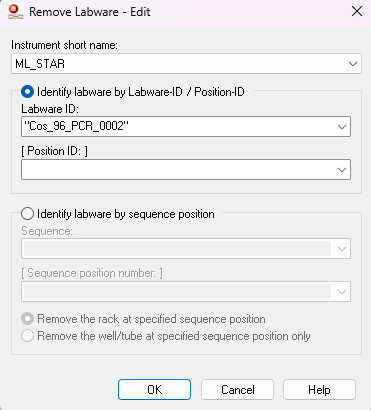This screenshot has width=371, height=410.
Task: Expand the Instrument short name dropdown arrow
Action: 353,64
